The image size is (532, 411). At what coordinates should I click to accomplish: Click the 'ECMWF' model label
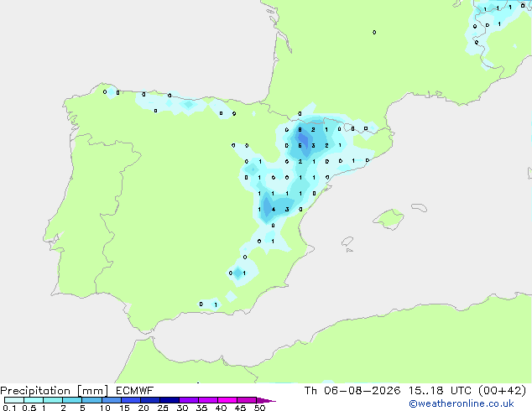pos(135,391)
